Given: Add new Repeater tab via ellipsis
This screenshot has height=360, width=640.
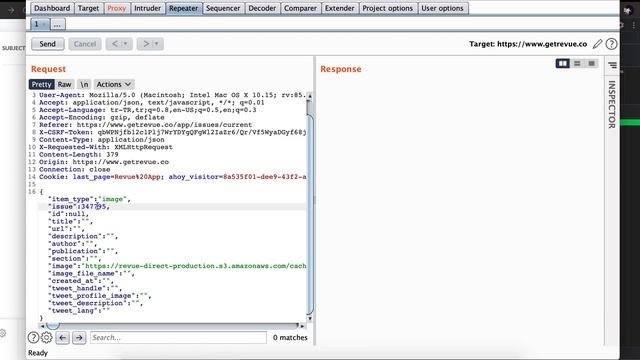Looking at the screenshot, I should point(57,24).
